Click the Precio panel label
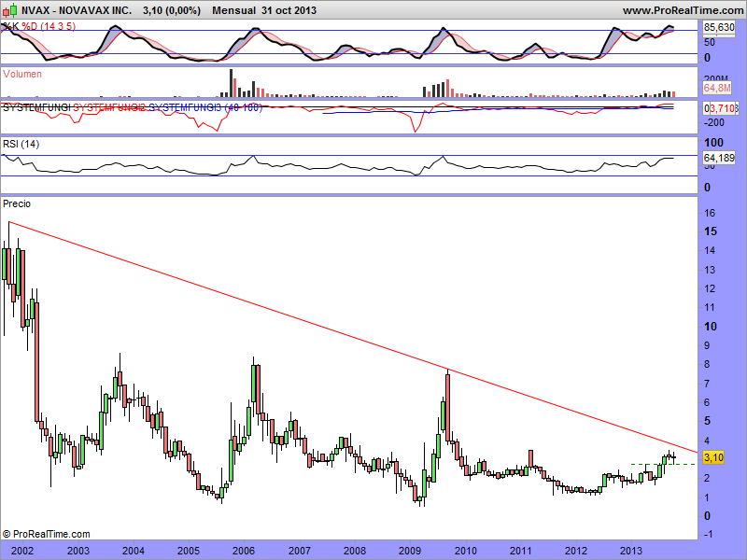Screen dimensions: 747x560 coord(17,203)
